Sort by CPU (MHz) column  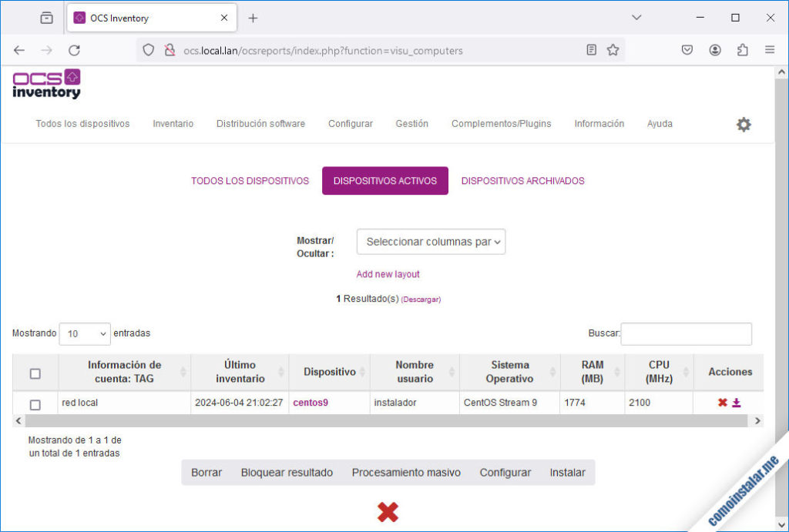[659, 372]
